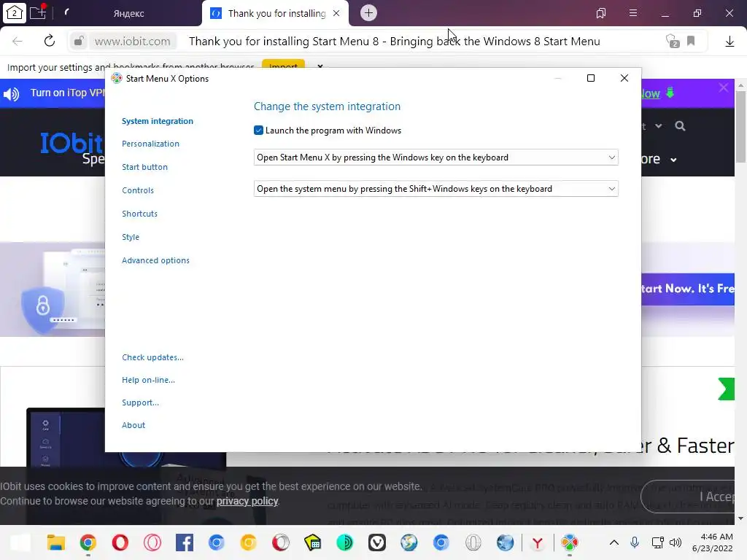Click 'Start Now. It's Free' button
Image resolution: width=747 pixels, height=560 pixels.
(x=688, y=289)
